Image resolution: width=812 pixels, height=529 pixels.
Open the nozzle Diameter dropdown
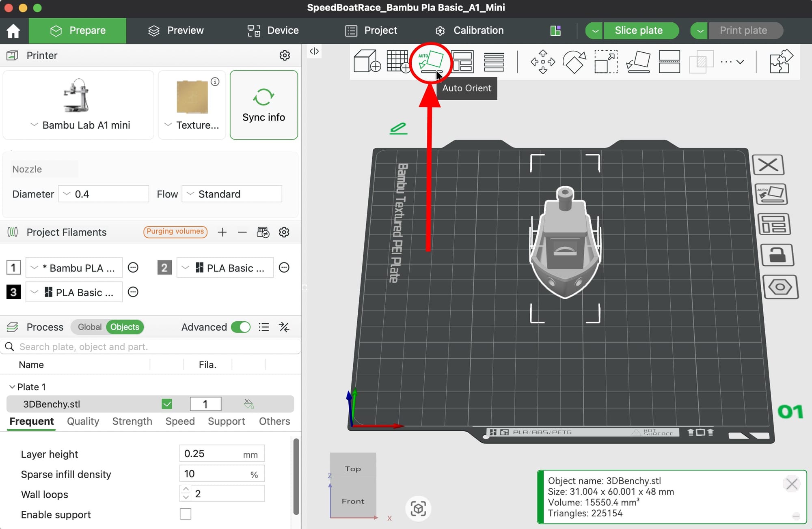pos(104,194)
